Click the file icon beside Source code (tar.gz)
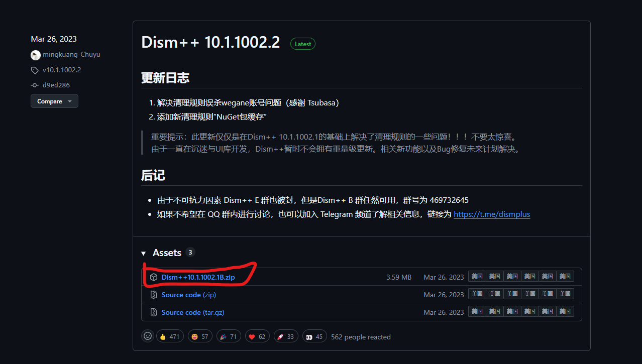Image resolution: width=642 pixels, height=364 pixels. pyautogui.click(x=154, y=312)
